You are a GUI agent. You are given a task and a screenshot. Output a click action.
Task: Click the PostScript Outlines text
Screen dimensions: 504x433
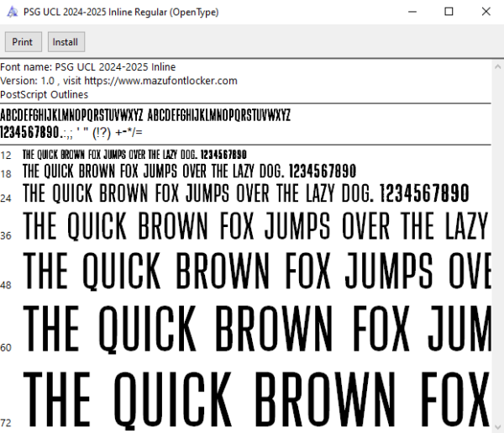point(44,94)
